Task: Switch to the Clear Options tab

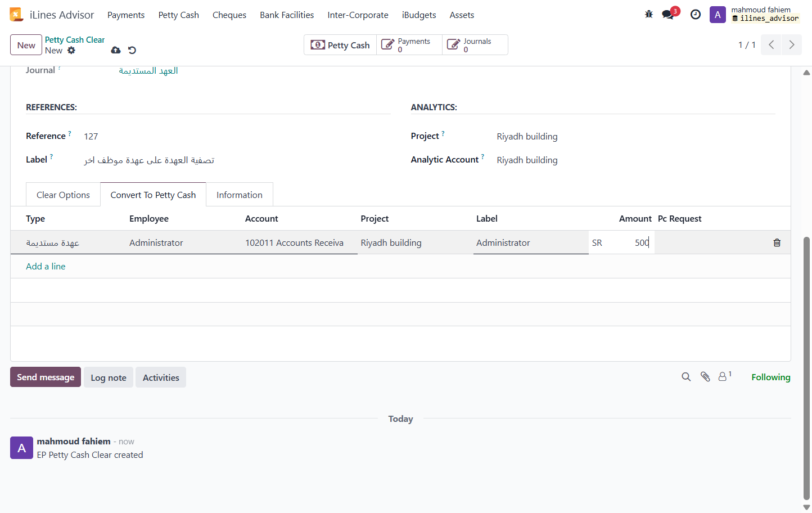Action: click(x=63, y=195)
